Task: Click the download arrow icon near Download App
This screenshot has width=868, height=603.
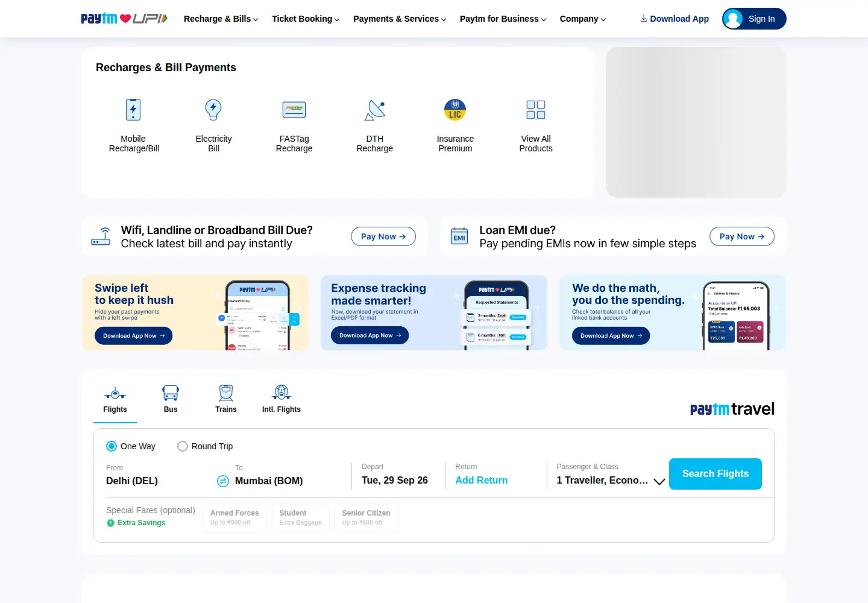Action: coord(644,19)
